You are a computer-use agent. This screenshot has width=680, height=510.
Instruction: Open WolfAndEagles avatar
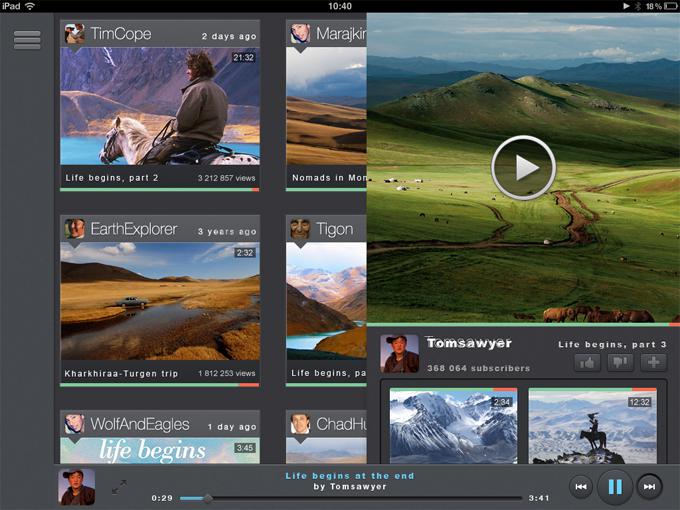(75, 424)
